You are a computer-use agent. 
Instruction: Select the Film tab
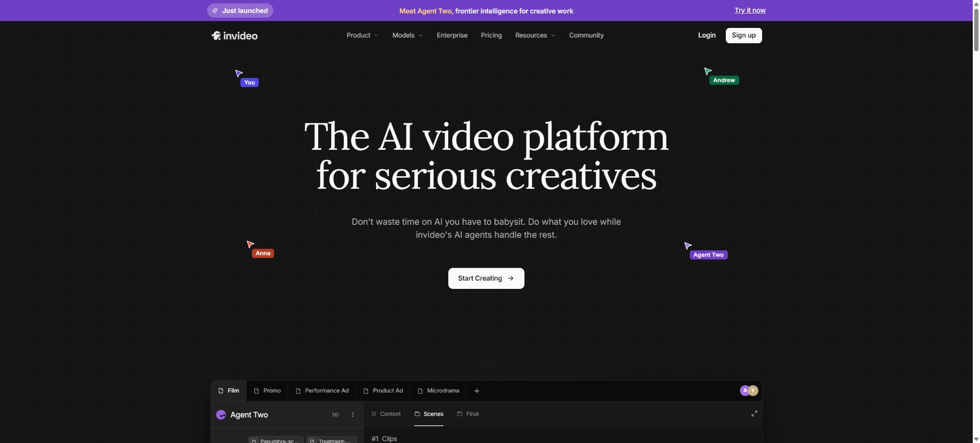pos(228,391)
